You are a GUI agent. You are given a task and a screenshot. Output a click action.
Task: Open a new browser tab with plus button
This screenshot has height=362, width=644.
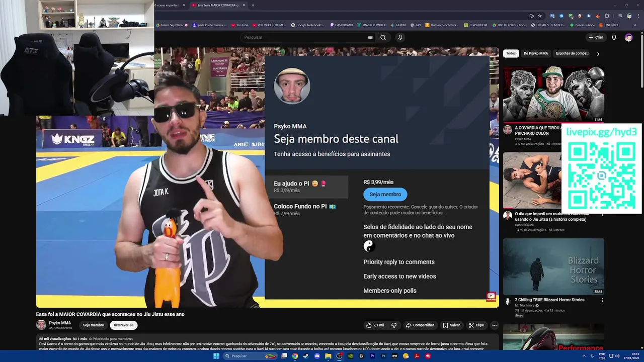[x=253, y=5]
